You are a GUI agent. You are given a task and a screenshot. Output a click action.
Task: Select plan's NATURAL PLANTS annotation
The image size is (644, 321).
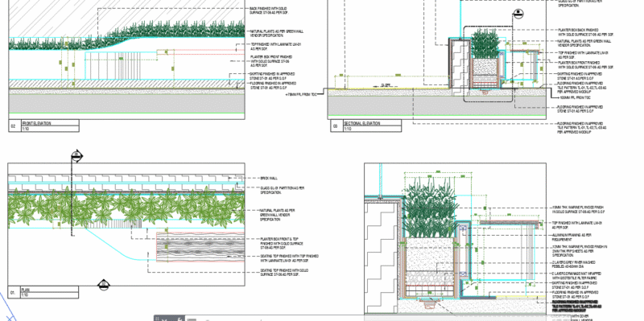point(277,215)
